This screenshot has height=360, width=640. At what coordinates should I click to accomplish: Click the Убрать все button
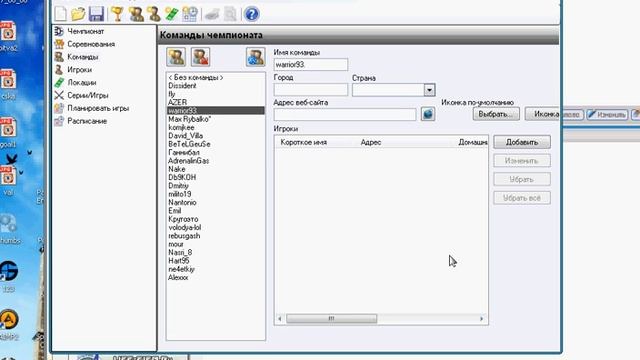tap(522, 198)
